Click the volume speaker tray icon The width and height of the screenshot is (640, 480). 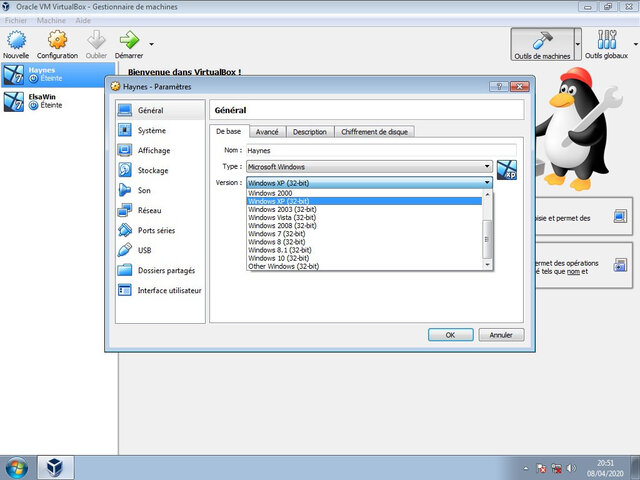(571, 468)
